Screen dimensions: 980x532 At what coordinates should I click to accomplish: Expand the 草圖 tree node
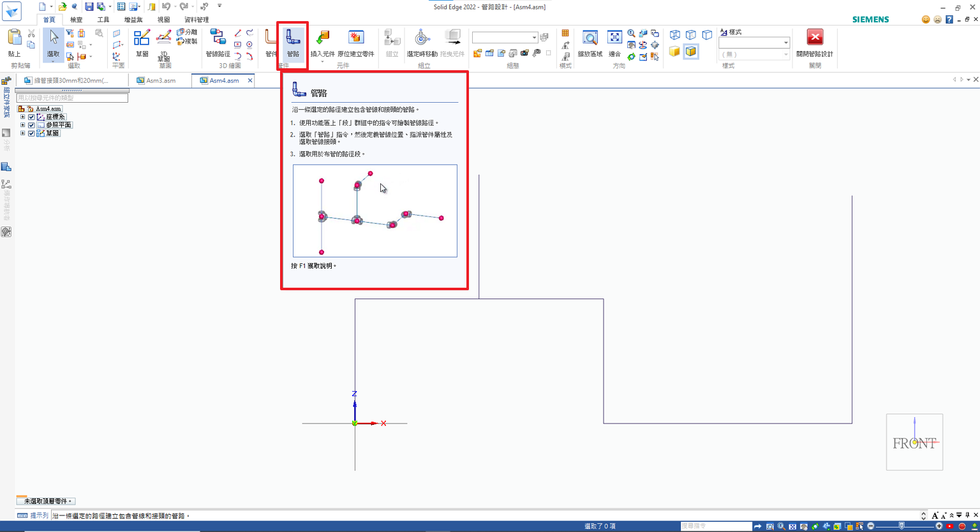tap(23, 133)
